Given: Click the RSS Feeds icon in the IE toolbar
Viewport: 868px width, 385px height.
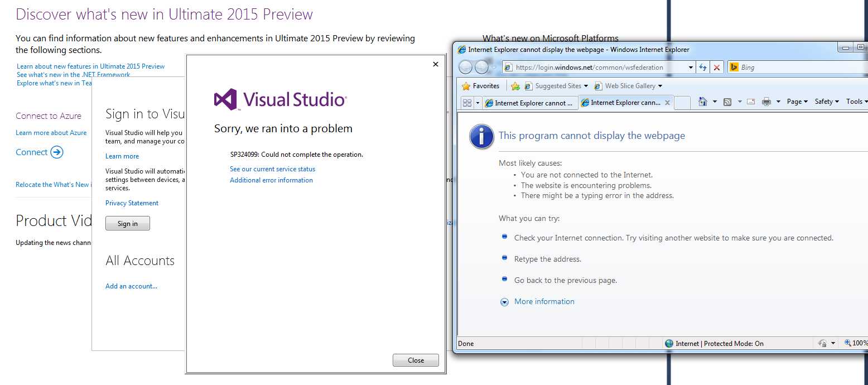Looking at the screenshot, I should pos(727,102).
